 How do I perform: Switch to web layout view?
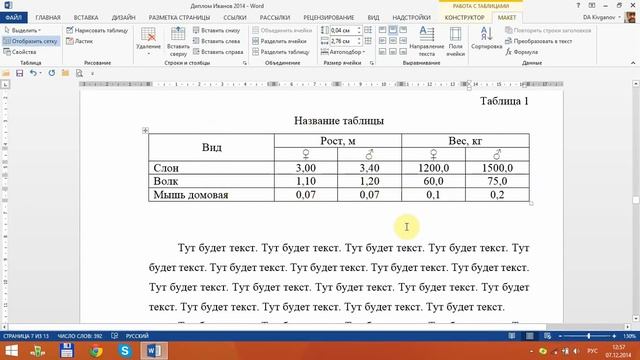tap(547, 336)
